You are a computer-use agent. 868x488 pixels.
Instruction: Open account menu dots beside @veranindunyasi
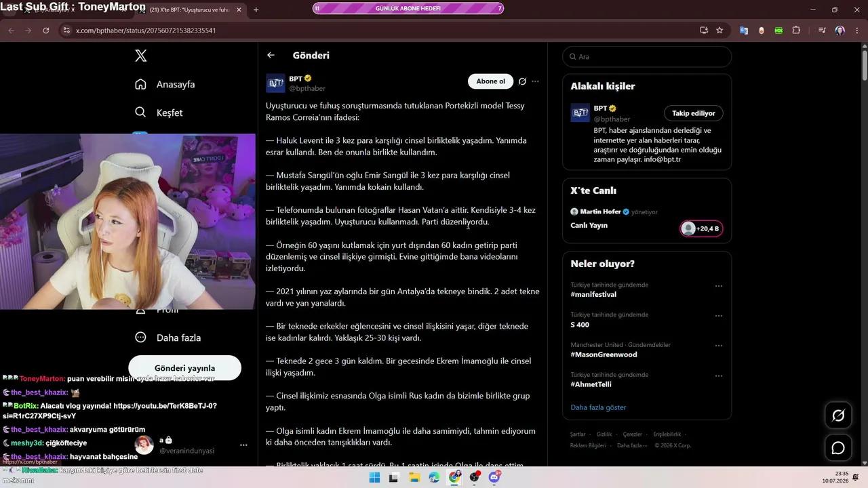pyautogui.click(x=243, y=445)
